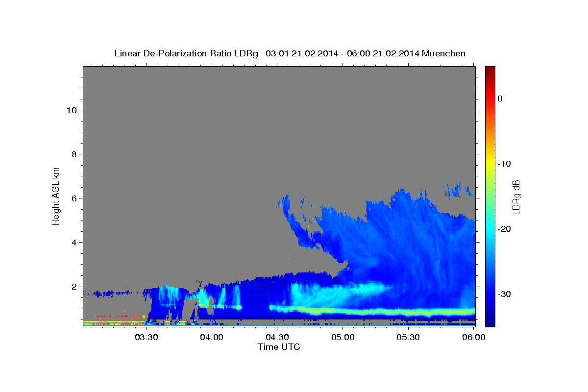This screenshot has height=392, width=588.
Task: Click the 05:30 time tick label
Action: coord(409,338)
